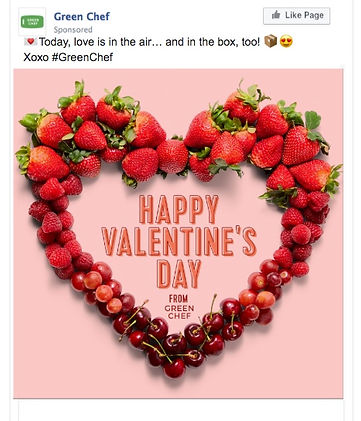Click the caption text about love in the air
Viewport: 361px width, 421px height.
pos(149,42)
